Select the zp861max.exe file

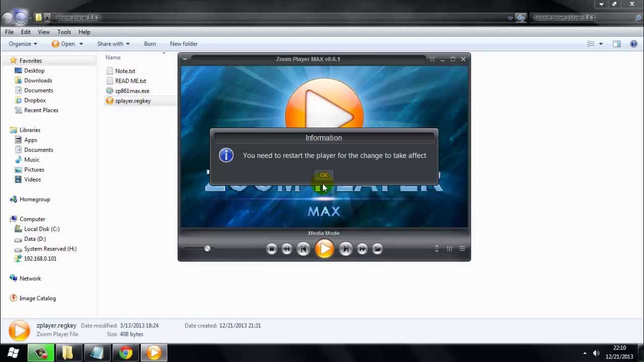(x=132, y=91)
